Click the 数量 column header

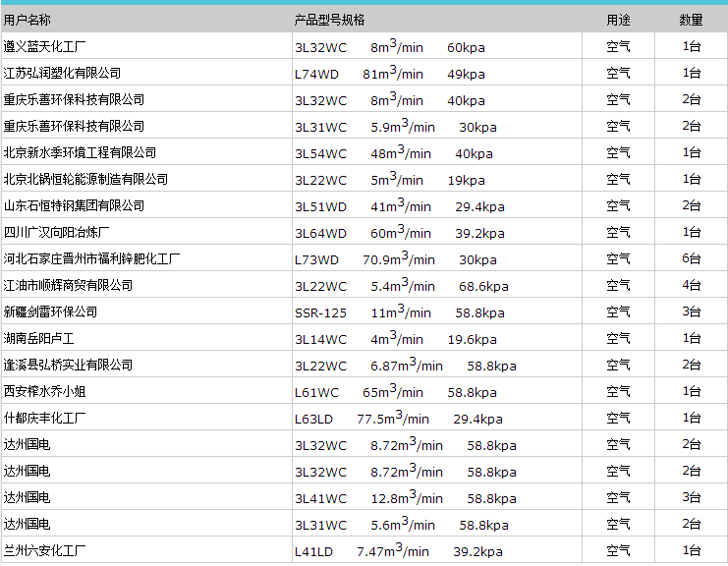point(691,20)
